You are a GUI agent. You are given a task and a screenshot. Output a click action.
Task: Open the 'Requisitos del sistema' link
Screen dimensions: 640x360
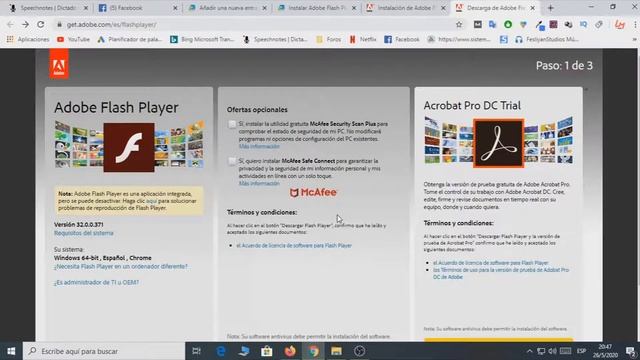(x=84, y=233)
